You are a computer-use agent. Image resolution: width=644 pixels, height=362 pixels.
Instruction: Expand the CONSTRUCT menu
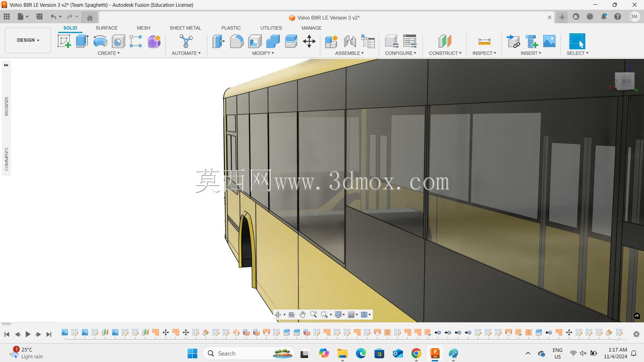pos(445,53)
